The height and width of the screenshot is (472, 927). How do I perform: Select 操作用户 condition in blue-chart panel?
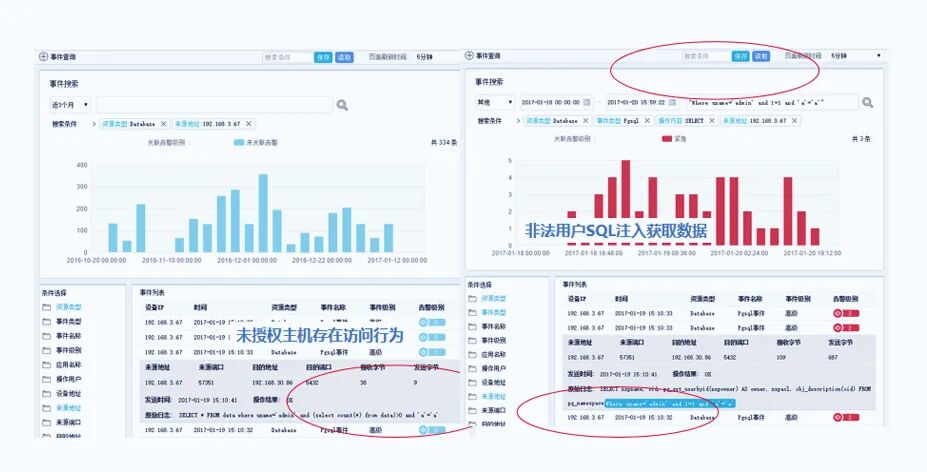pyautogui.click(x=69, y=379)
